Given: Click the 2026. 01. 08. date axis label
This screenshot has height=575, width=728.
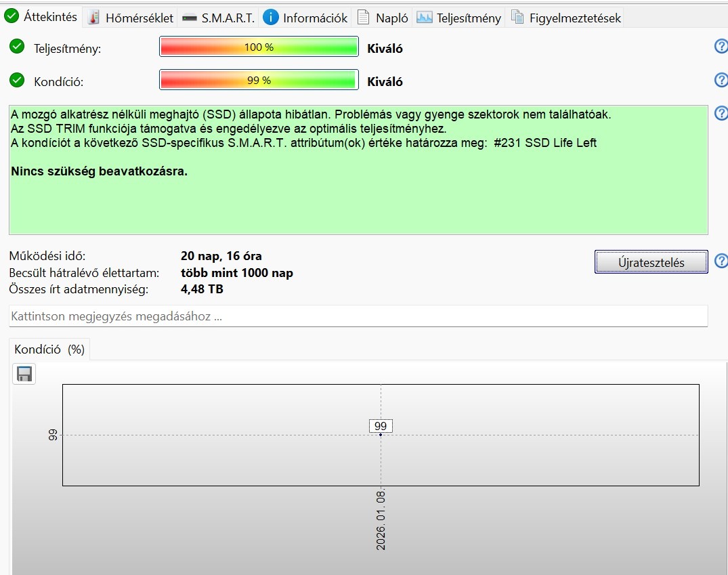Looking at the screenshot, I should (381, 521).
